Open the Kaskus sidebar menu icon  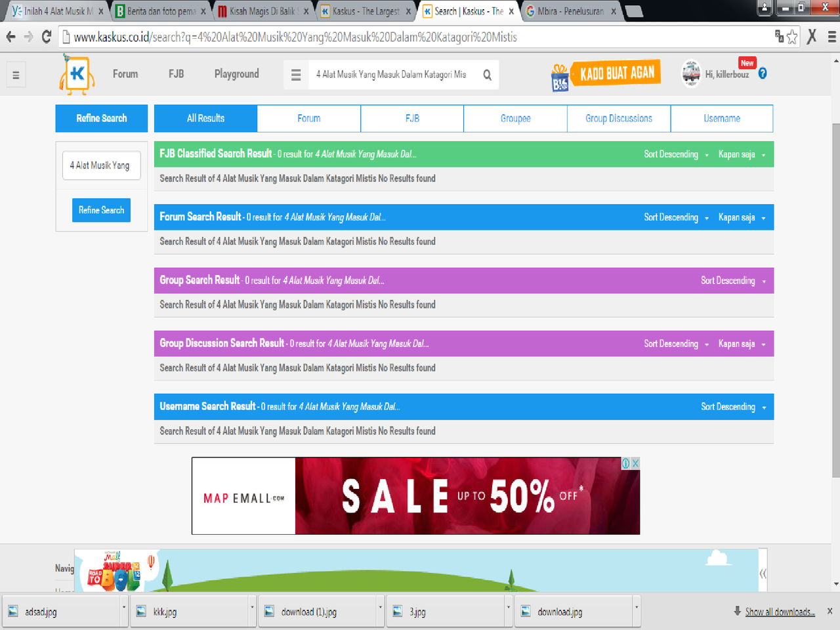[x=16, y=75]
